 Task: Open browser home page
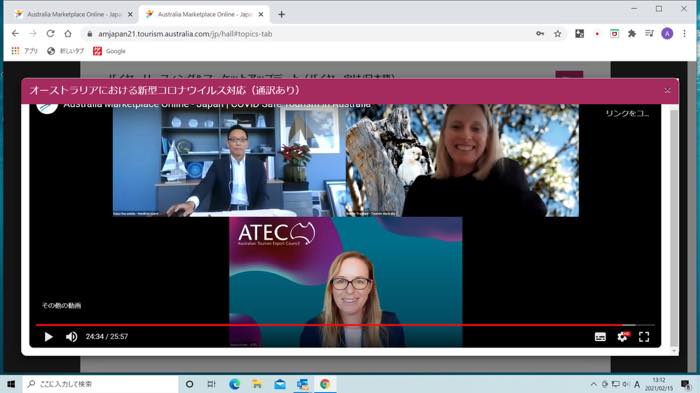(68, 33)
